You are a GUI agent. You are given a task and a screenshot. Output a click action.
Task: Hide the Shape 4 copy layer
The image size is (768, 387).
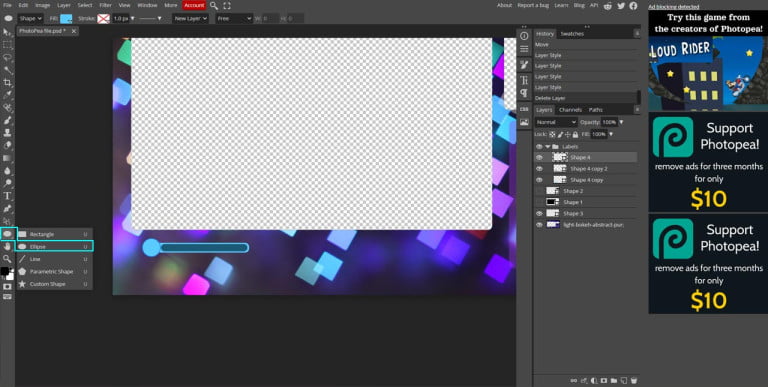(x=539, y=180)
